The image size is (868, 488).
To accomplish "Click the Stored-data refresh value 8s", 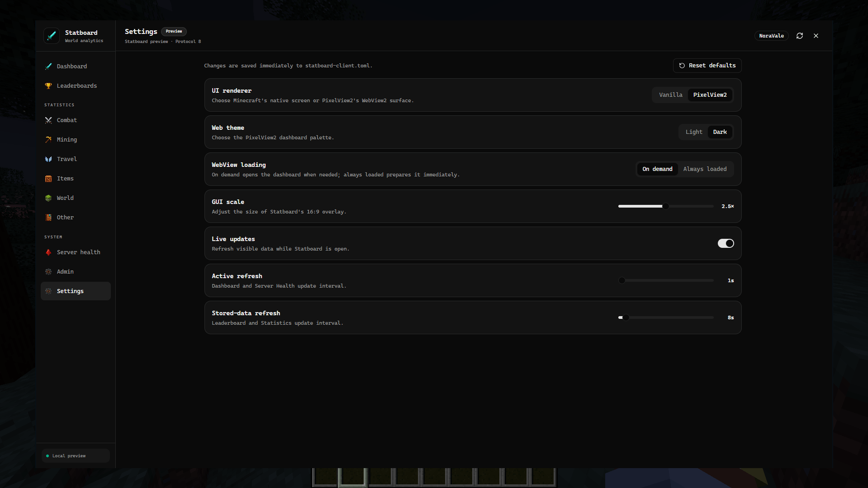I will [730, 317].
